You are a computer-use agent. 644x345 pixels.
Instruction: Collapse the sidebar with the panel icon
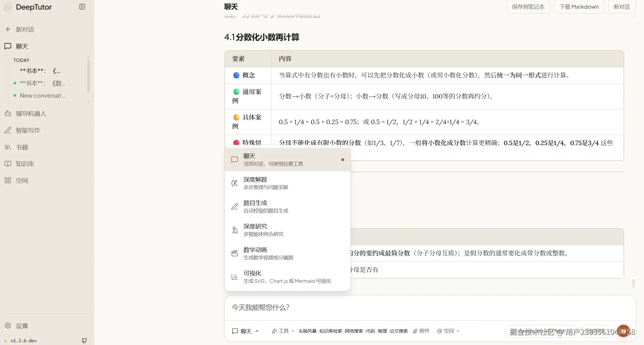[82, 7]
